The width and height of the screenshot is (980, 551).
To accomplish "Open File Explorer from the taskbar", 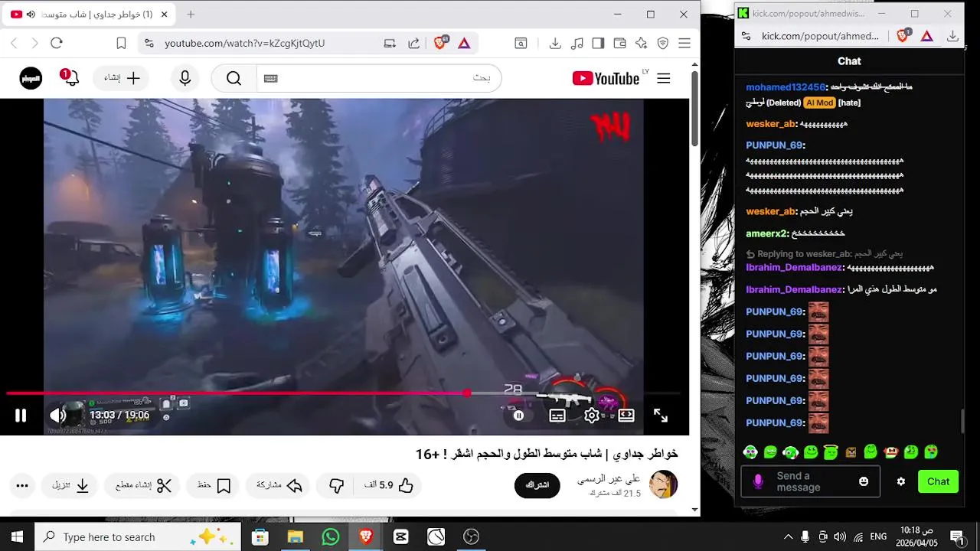I will click(x=295, y=537).
